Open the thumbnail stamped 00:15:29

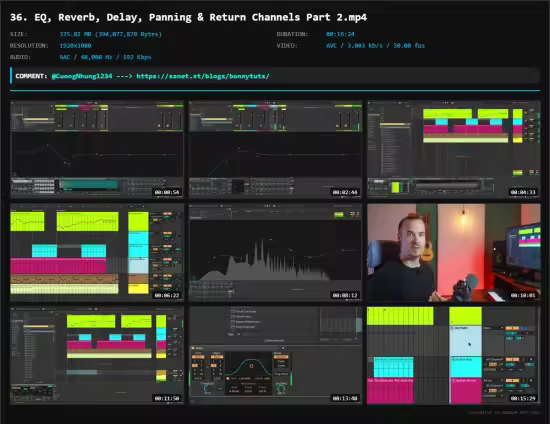coord(454,356)
